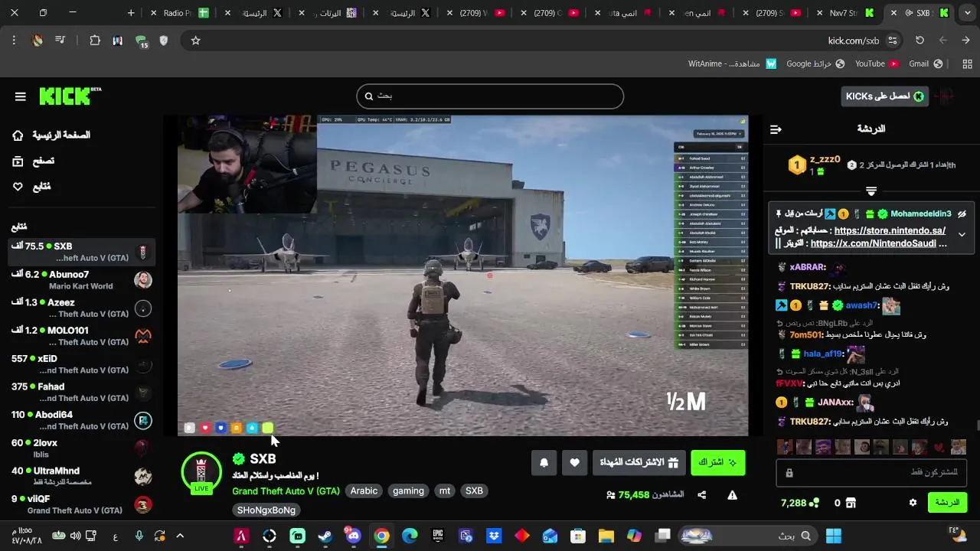The height and width of the screenshot is (551, 980).
Task: Open Chrome three-dot menu
Action: pos(14,41)
